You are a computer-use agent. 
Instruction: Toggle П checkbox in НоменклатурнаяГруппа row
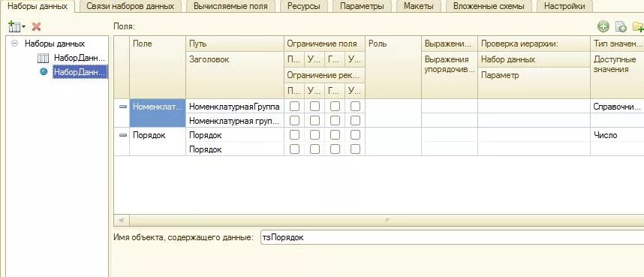294,107
